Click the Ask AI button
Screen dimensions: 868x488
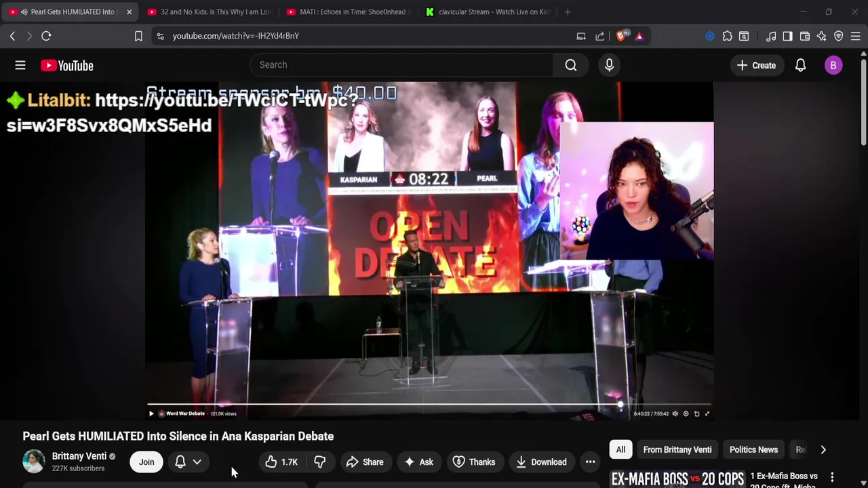pos(418,462)
